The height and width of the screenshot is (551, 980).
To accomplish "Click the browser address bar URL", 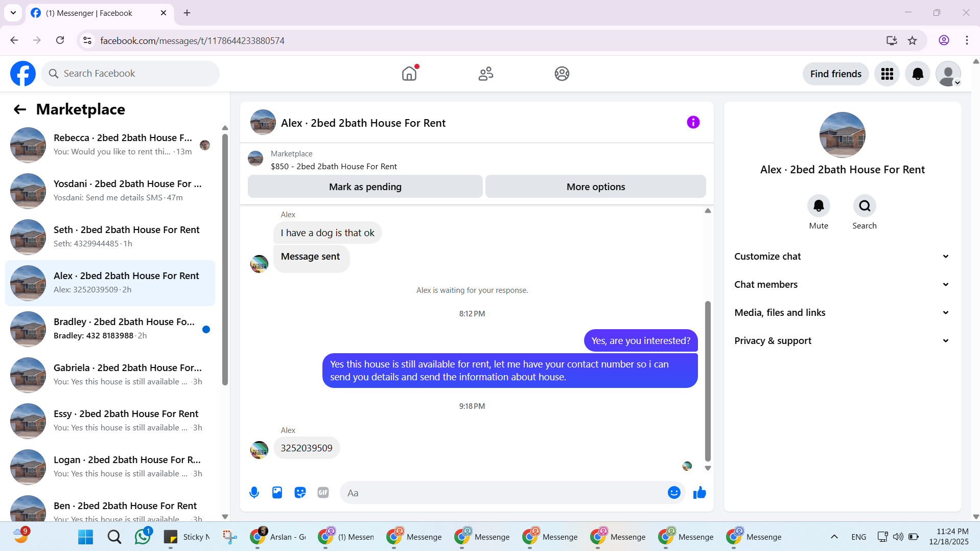I will [192, 40].
